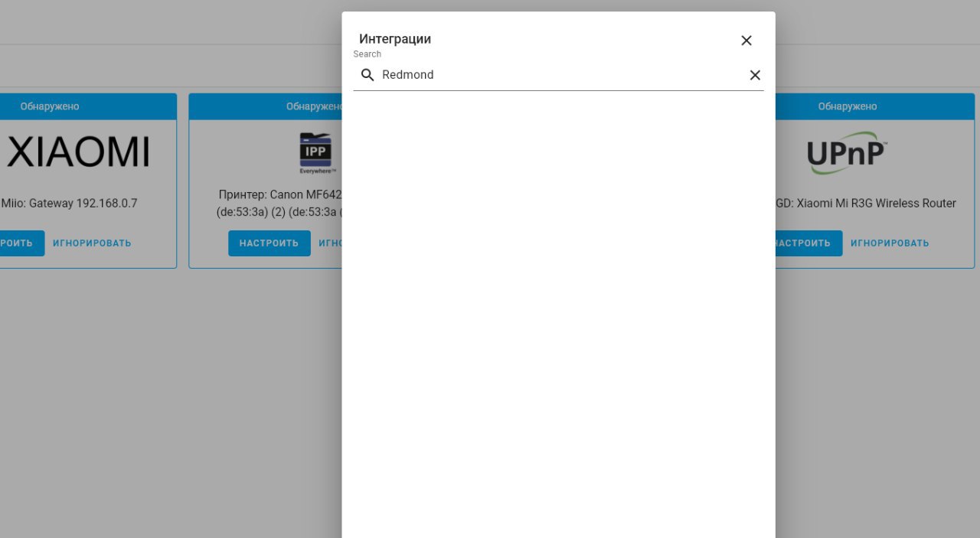Image resolution: width=980 pixels, height=538 pixels.
Task: Click the IPP Everywhere printer logo
Action: pos(315,153)
